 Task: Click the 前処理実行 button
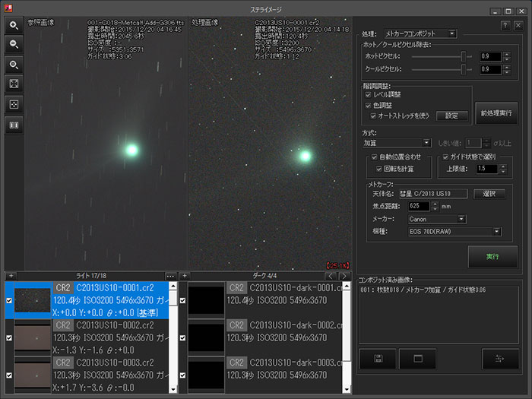click(x=496, y=112)
